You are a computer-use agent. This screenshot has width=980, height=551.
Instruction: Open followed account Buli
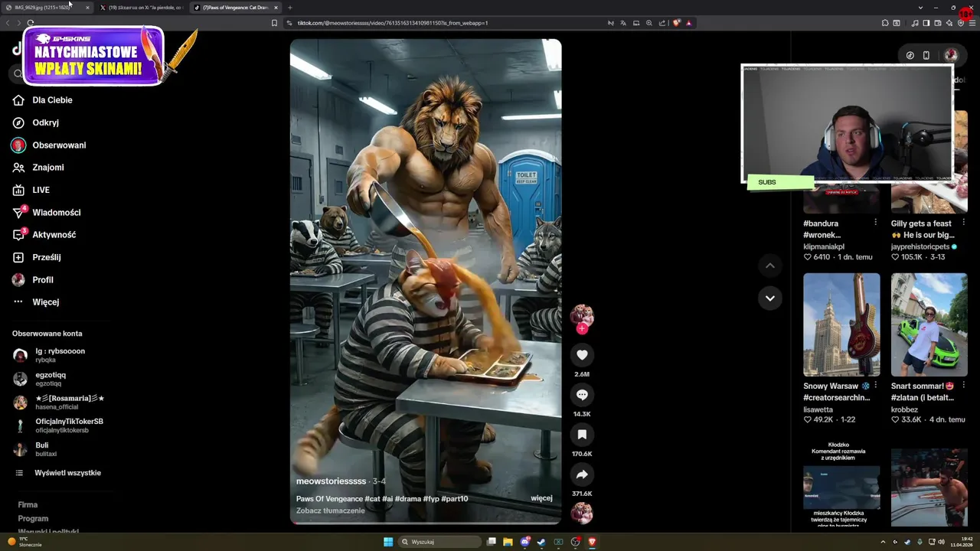click(34, 449)
